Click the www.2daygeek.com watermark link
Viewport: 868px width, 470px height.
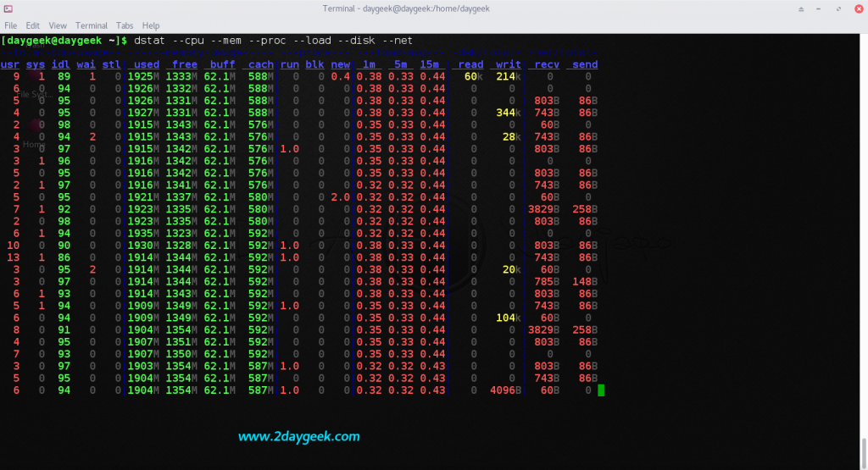pos(299,437)
